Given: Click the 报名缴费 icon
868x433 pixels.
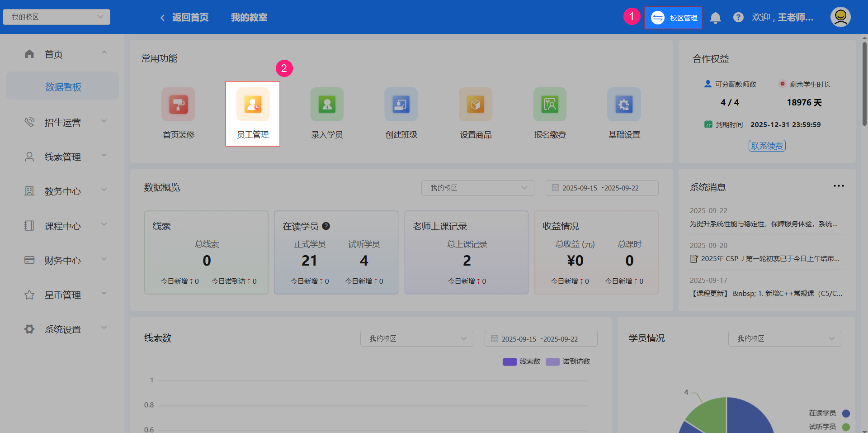Looking at the screenshot, I should [550, 105].
